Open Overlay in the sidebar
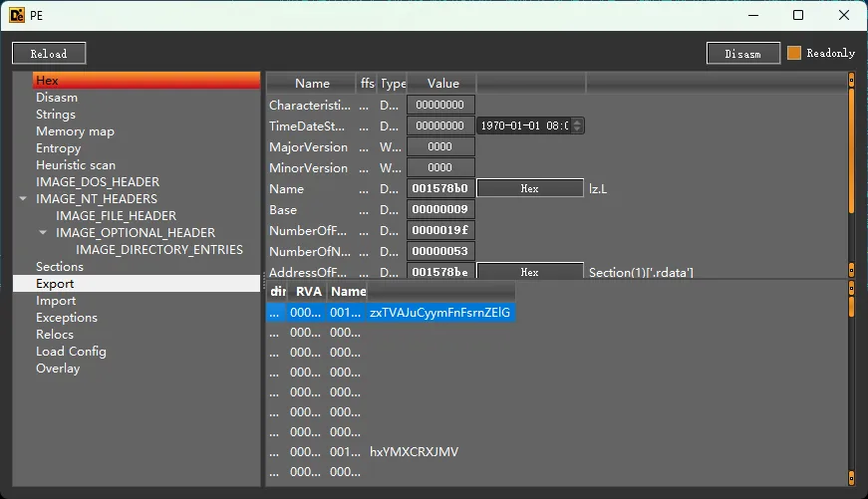The height and width of the screenshot is (499, 868). click(58, 369)
